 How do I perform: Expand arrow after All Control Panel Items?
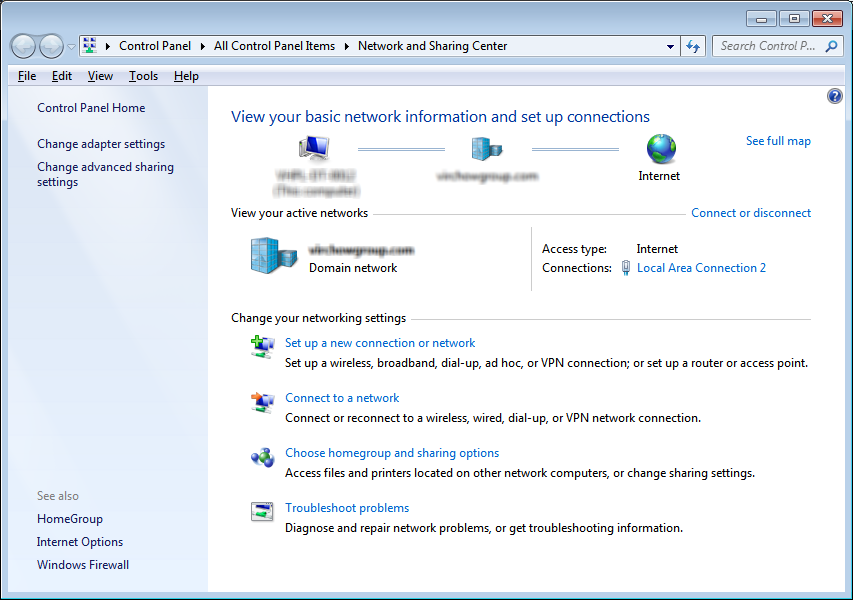tap(347, 46)
